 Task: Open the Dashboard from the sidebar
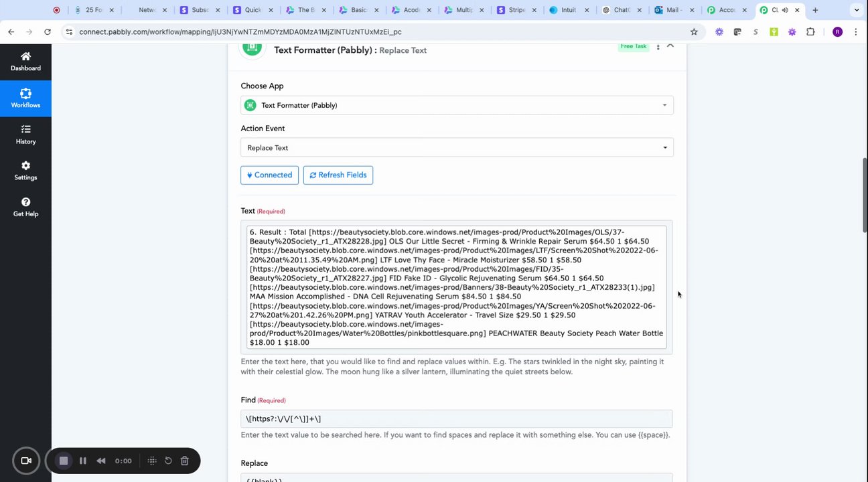pyautogui.click(x=25, y=62)
